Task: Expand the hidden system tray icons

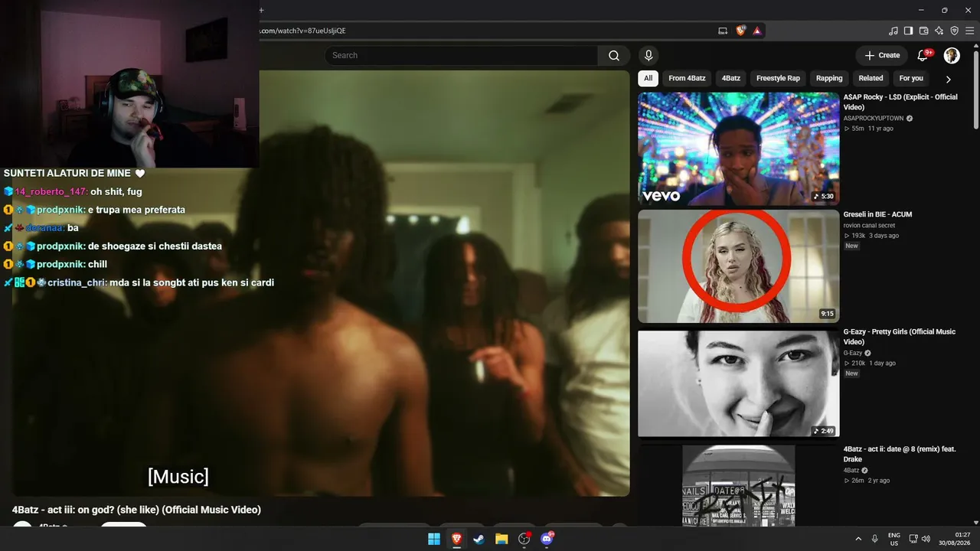Action: pyautogui.click(x=858, y=539)
